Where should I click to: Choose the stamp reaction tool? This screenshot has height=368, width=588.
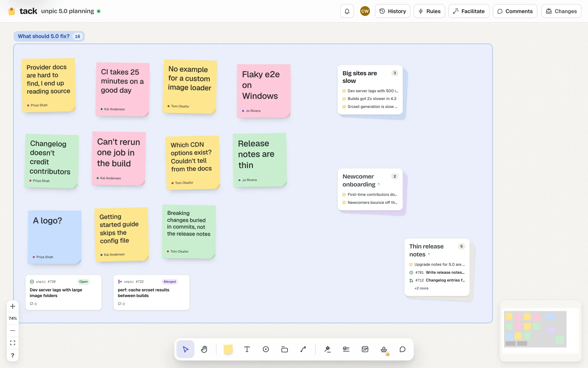point(384,349)
